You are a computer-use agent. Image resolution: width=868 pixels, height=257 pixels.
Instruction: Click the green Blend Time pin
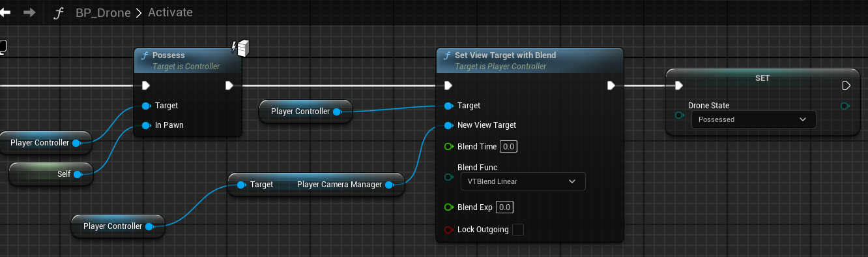(448, 147)
